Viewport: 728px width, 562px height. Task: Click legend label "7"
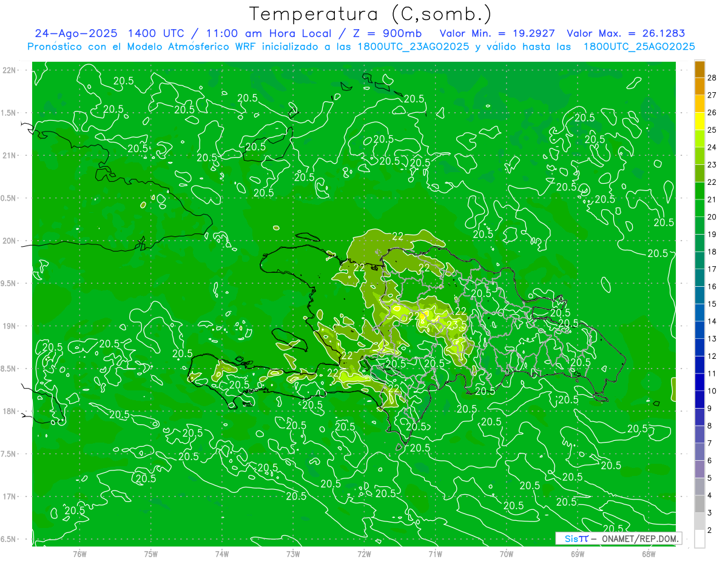[709, 443]
